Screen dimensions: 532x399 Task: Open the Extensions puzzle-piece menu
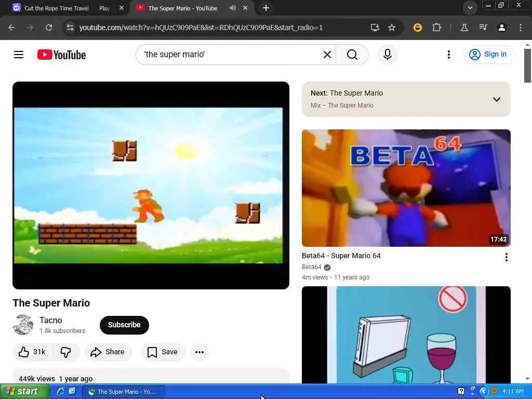click(436, 28)
